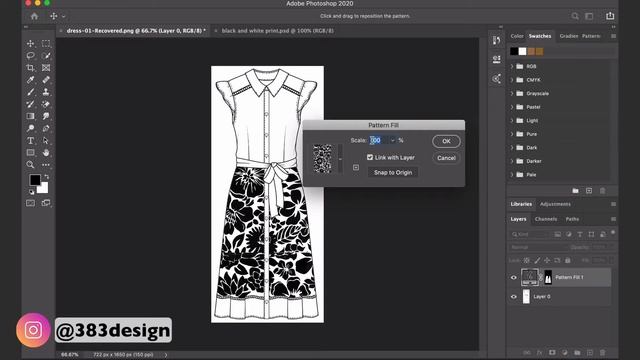
Task: Expand the Grayscale swatch group
Action: click(512, 93)
